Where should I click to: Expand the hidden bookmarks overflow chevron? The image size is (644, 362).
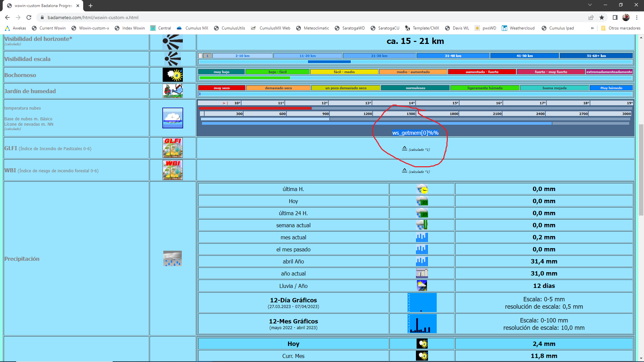point(592,28)
